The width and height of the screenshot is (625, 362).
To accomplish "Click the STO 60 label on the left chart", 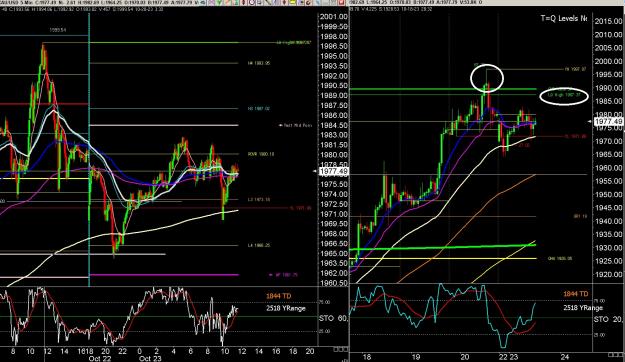I will [x=333, y=319].
